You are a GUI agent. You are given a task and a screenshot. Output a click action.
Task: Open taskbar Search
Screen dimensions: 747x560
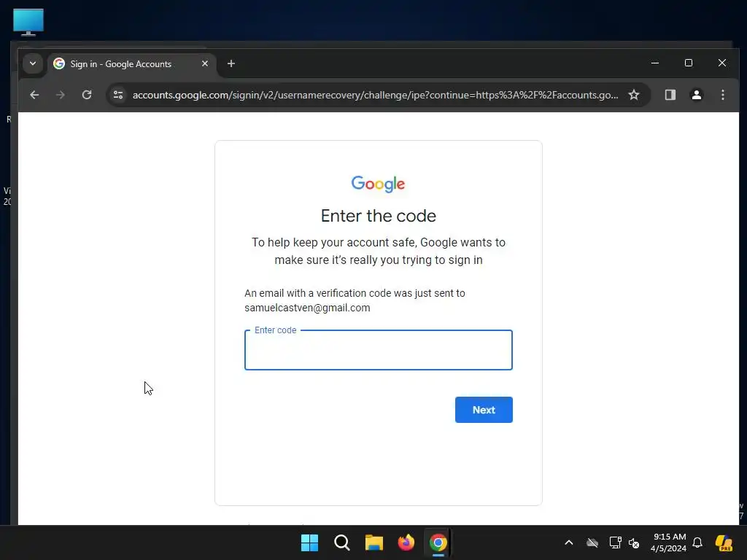click(x=342, y=542)
